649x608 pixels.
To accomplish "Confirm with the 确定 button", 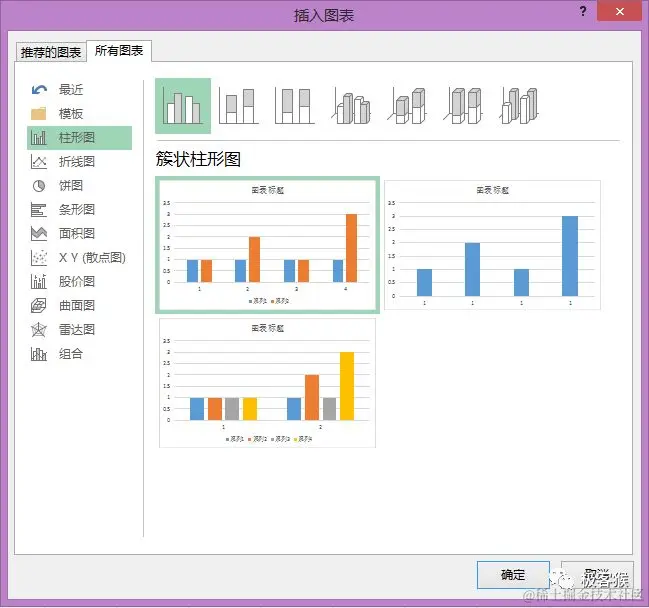I will point(513,575).
